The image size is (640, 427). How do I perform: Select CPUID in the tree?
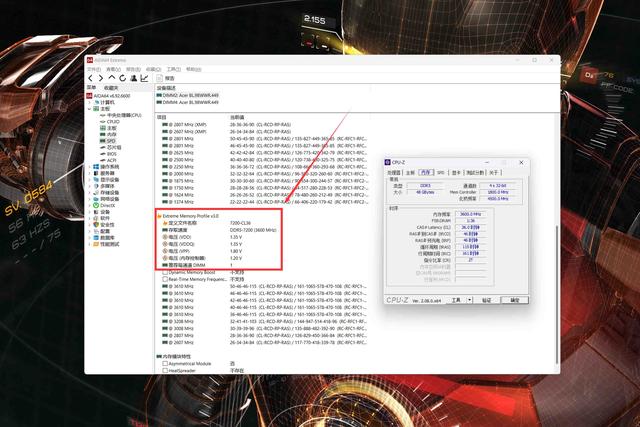[x=110, y=122]
